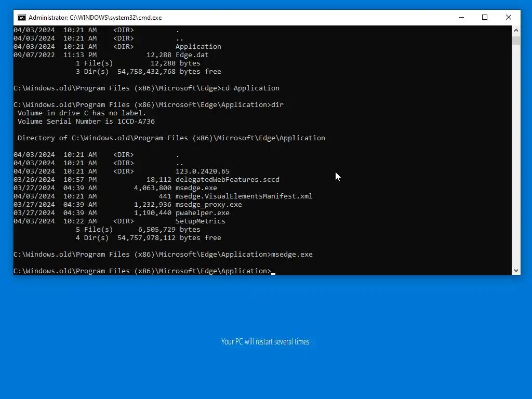Click the vertical scrollbar thumb
The width and height of the screenshot is (532, 399).
516,41
